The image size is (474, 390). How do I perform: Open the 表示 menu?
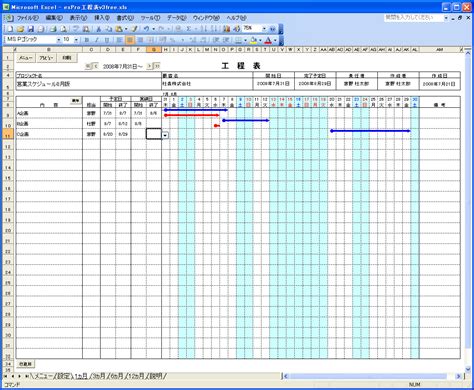78,18
